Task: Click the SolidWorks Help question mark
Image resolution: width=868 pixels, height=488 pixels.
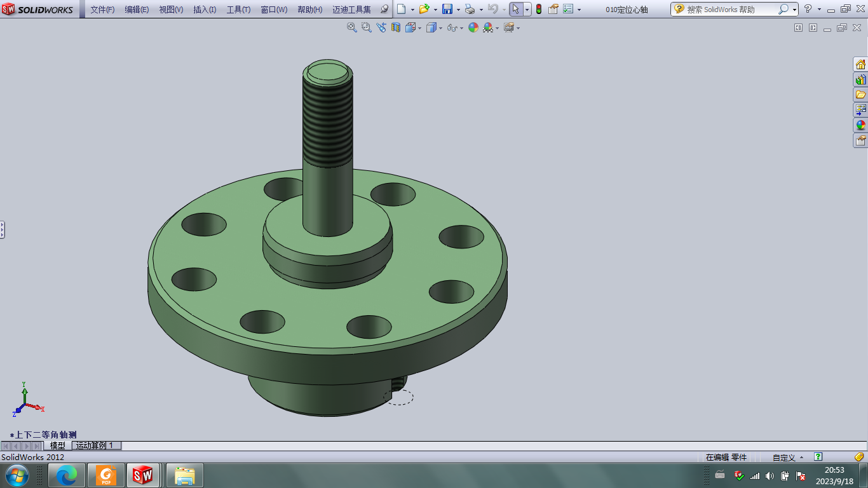Action: click(808, 9)
